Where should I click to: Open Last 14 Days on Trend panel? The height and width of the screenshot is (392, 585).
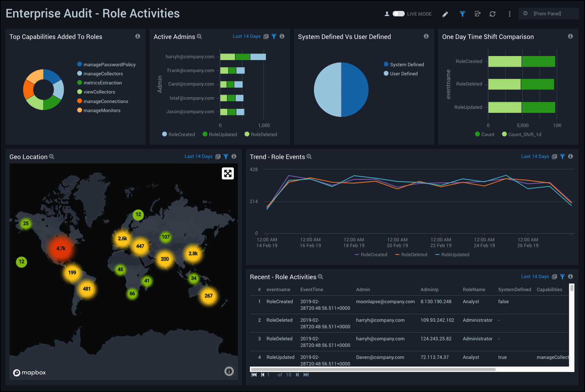coord(535,157)
